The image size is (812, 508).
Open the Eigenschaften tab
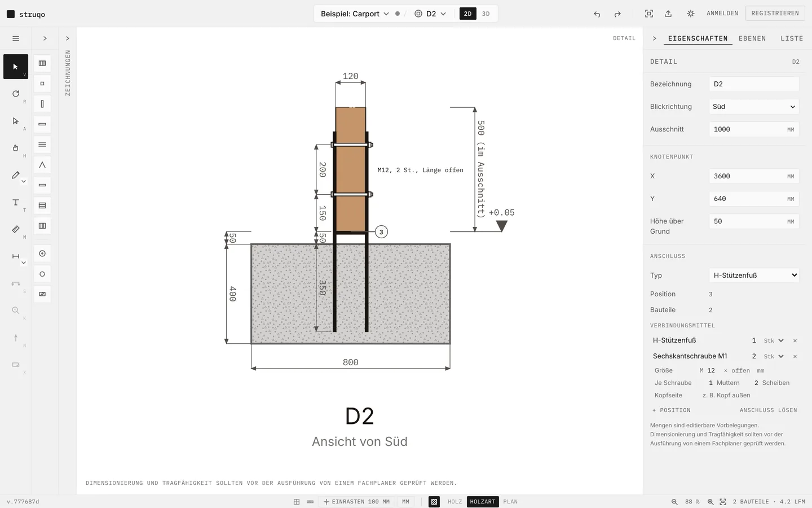click(698, 38)
